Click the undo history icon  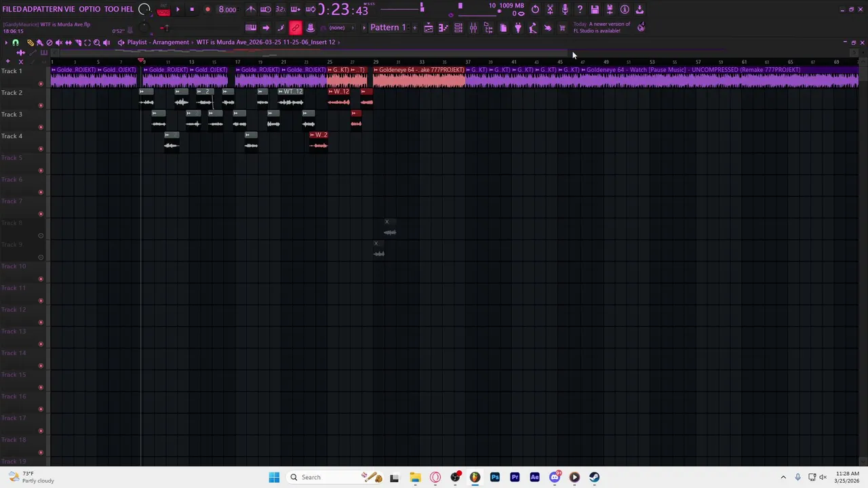tap(535, 9)
